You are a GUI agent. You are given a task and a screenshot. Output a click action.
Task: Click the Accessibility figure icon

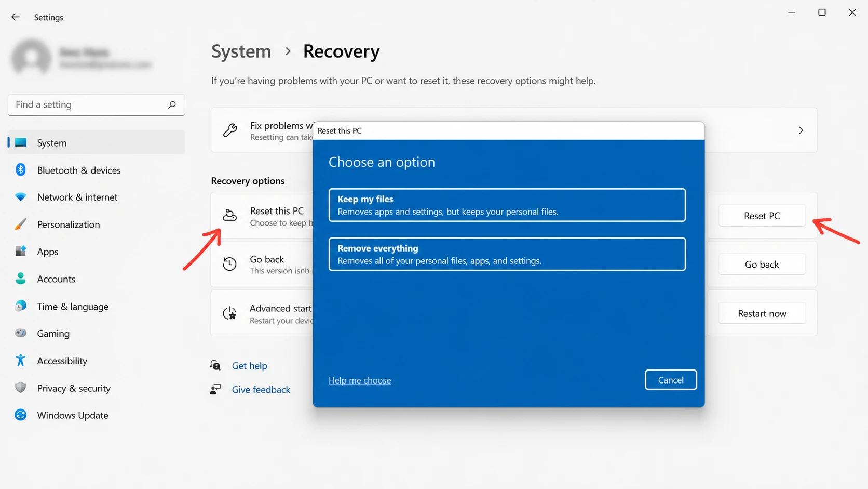click(21, 360)
